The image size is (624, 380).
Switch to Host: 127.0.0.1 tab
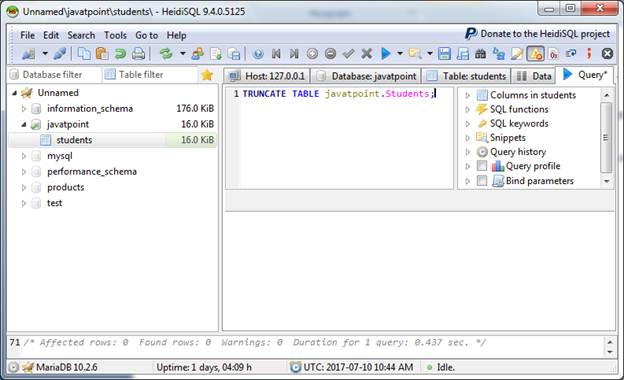(x=266, y=76)
